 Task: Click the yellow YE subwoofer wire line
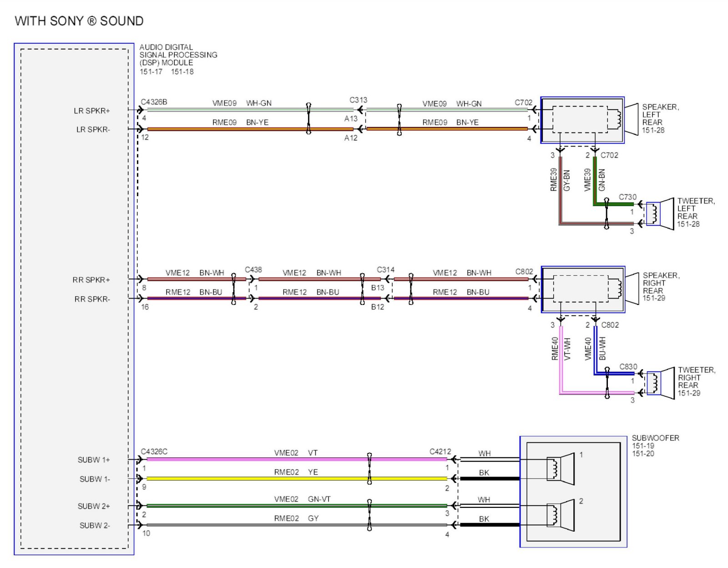297,479
